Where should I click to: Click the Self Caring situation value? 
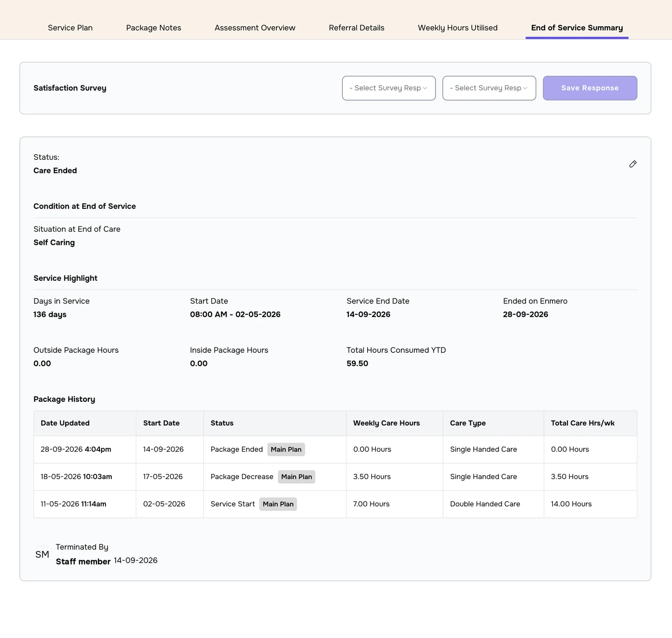[x=54, y=242]
